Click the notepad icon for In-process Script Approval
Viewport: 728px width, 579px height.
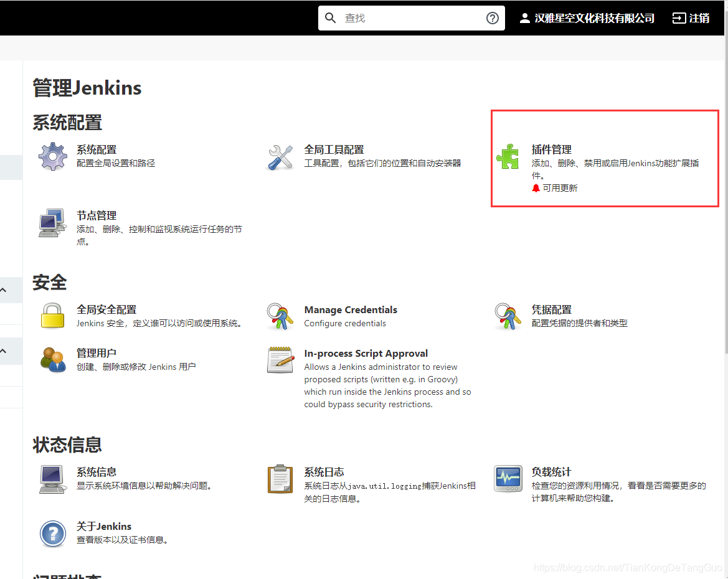coord(280,359)
